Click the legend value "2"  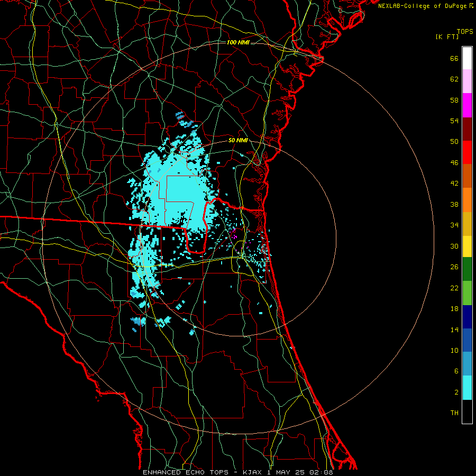[x=456, y=392]
